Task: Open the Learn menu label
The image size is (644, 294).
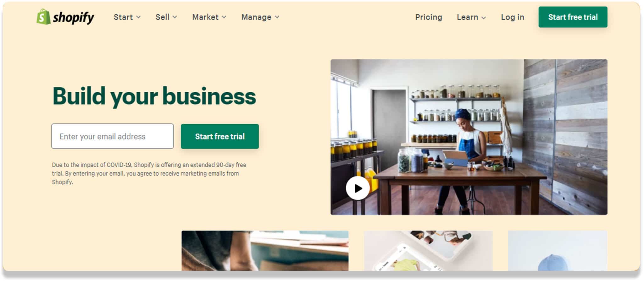Action: coord(467,17)
